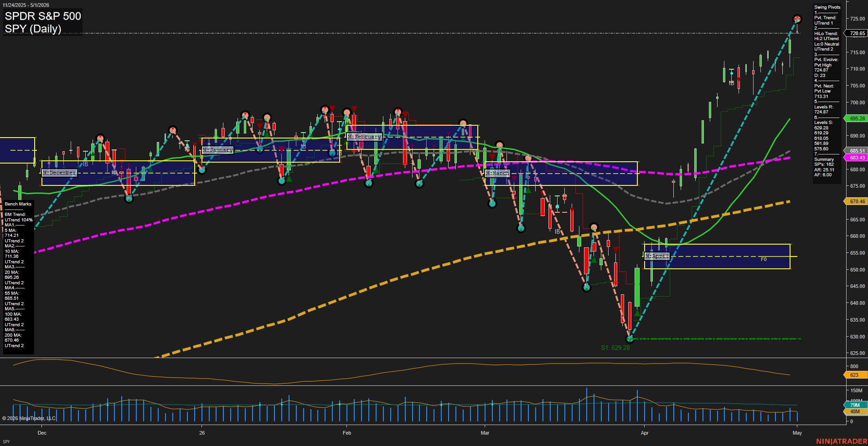Click the F0 label in April box
This screenshot has height=446, width=868.
click(x=764, y=259)
